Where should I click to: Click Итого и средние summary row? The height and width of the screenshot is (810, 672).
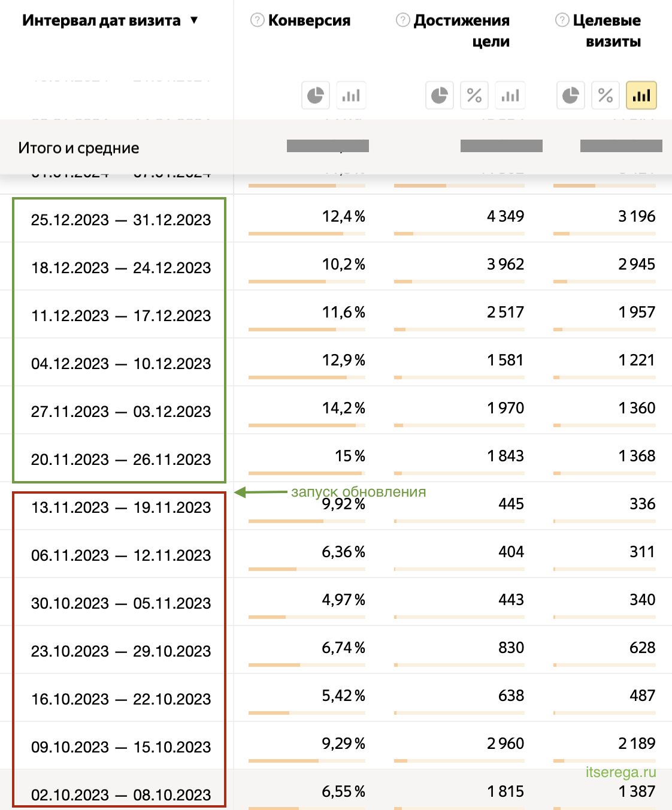(x=78, y=148)
